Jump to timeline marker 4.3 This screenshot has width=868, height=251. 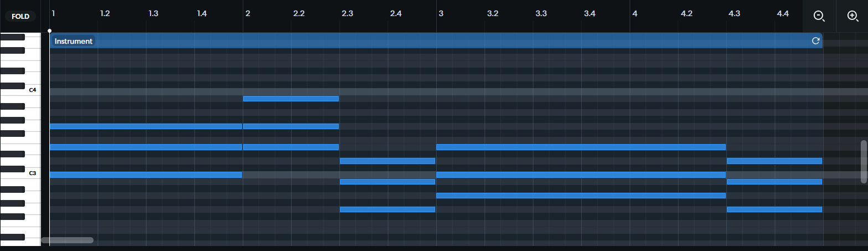pos(735,13)
